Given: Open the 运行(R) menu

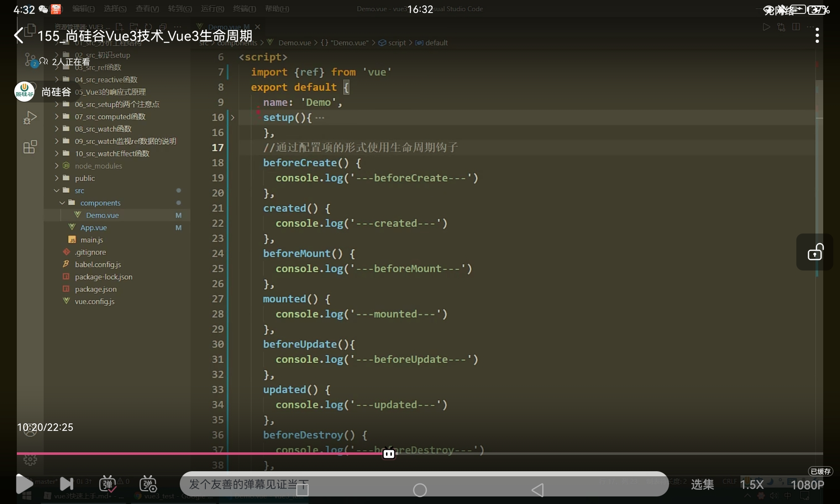Looking at the screenshot, I should [213, 8].
